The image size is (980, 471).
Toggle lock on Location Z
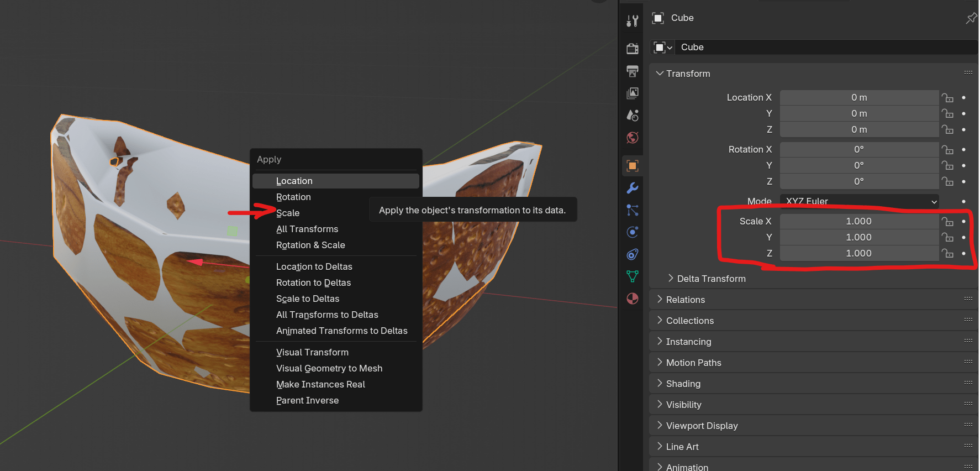pos(947,130)
